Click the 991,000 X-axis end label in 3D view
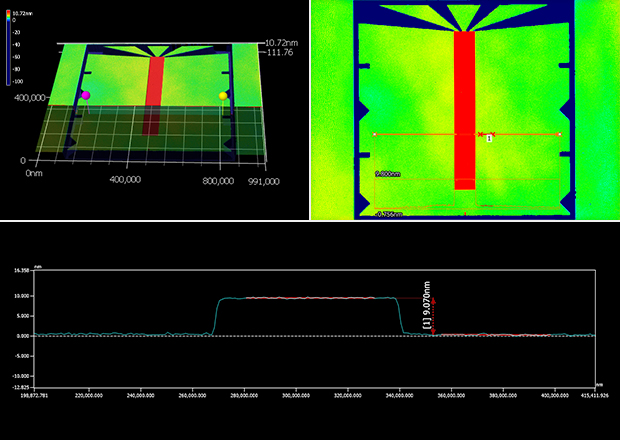 point(262,181)
